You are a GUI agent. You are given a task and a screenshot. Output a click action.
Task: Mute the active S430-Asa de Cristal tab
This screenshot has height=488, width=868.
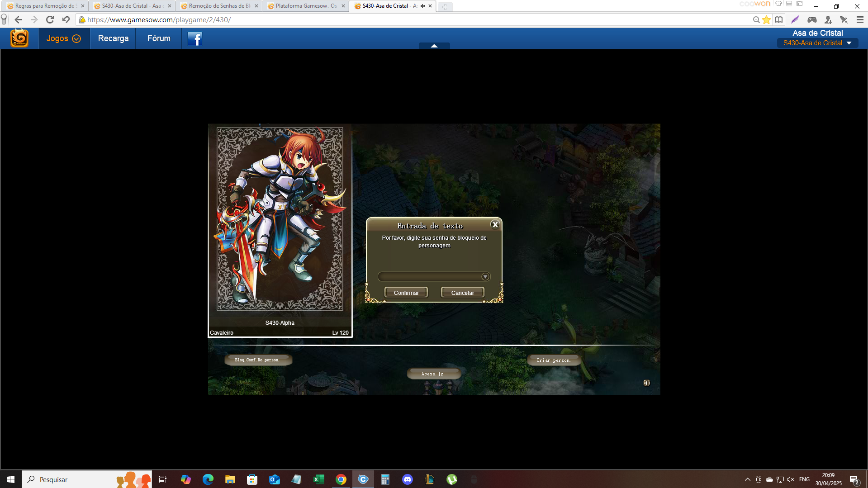tap(422, 6)
